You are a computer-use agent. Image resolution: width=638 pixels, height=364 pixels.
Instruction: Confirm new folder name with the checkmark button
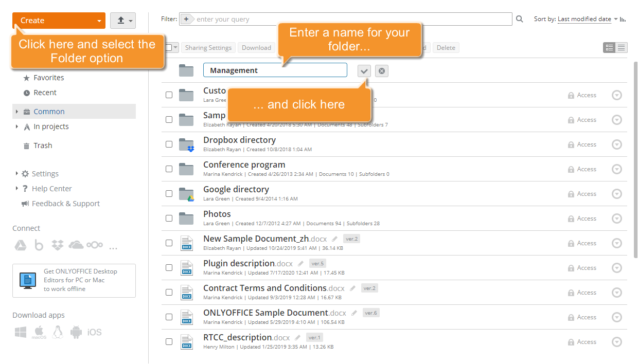(x=364, y=70)
